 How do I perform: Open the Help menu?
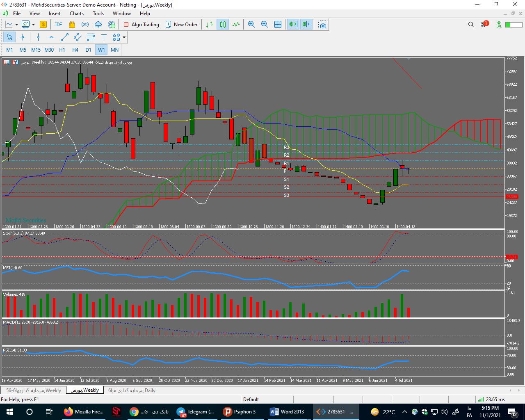click(145, 14)
